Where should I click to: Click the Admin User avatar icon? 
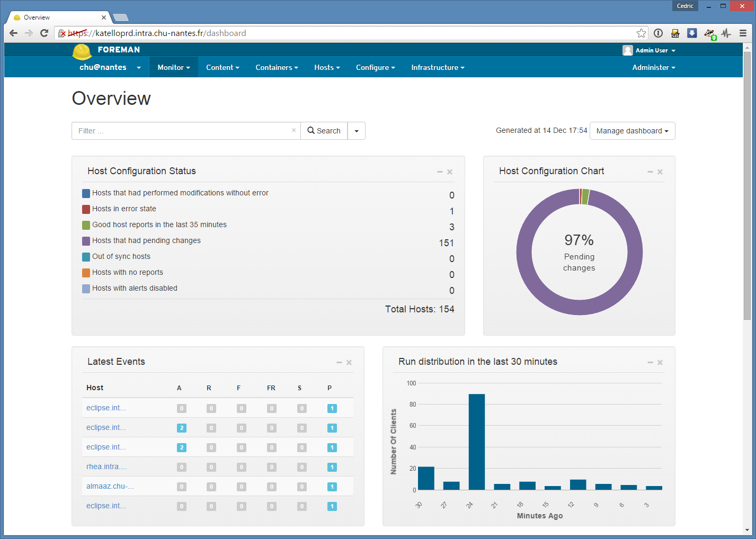628,50
